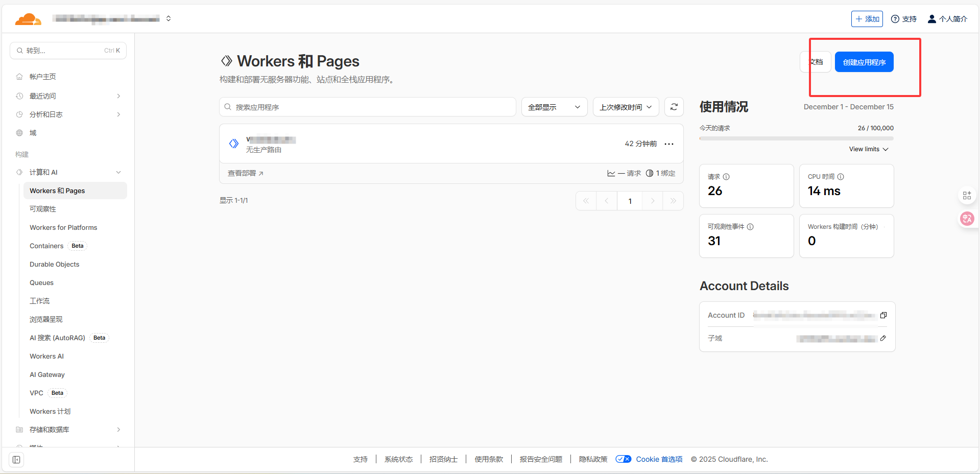
Task: Go to 帐户主页
Action: tap(43, 77)
